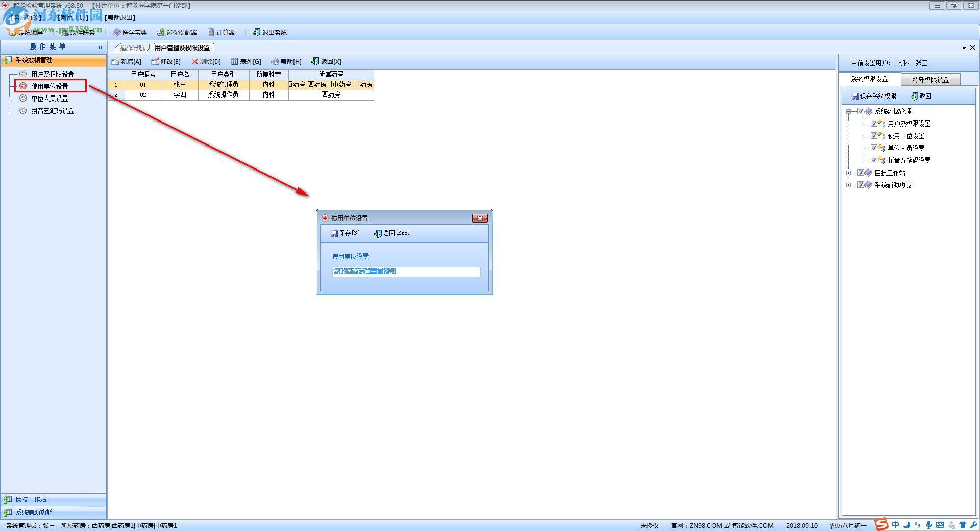Toggle Sogou punctuation mode icon
The width and height of the screenshot is (980, 531).
click(x=918, y=525)
